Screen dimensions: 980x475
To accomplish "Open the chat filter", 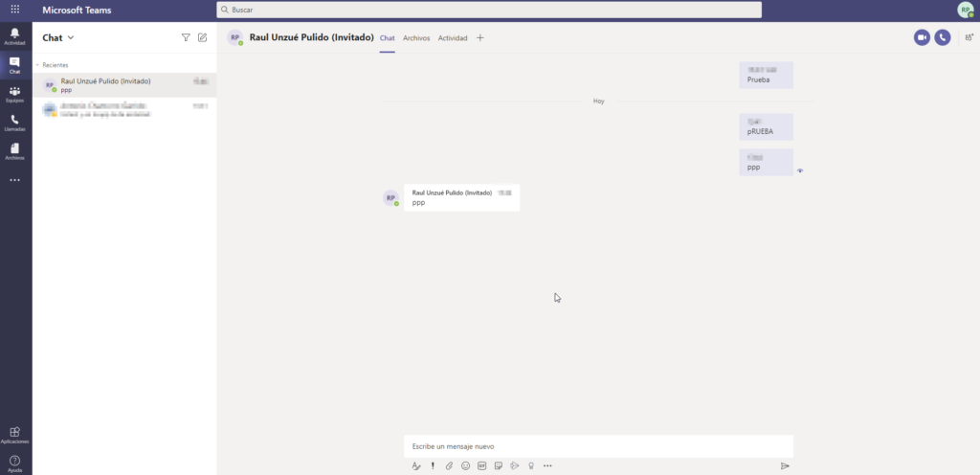I will click(x=186, y=37).
